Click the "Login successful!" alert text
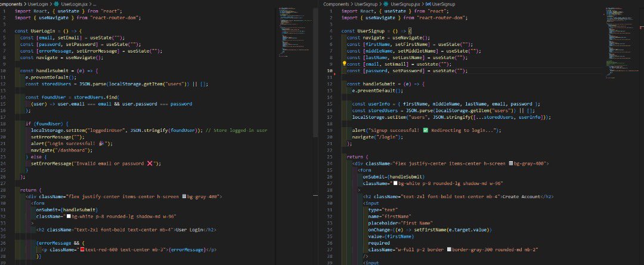This screenshot has width=644, height=265. (x=76, y=144)
